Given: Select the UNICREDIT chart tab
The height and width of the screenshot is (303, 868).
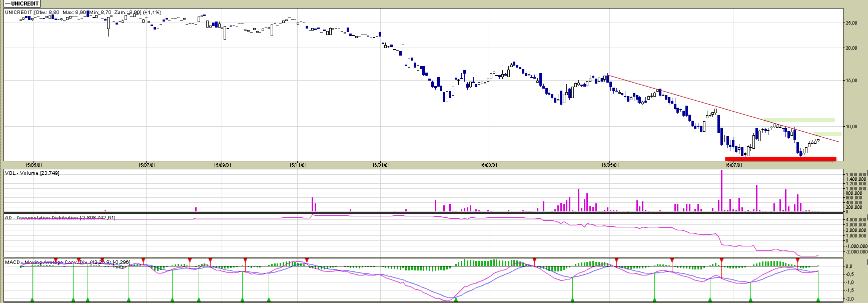Looking at the screenshot, I should click(x=22, y=4).
